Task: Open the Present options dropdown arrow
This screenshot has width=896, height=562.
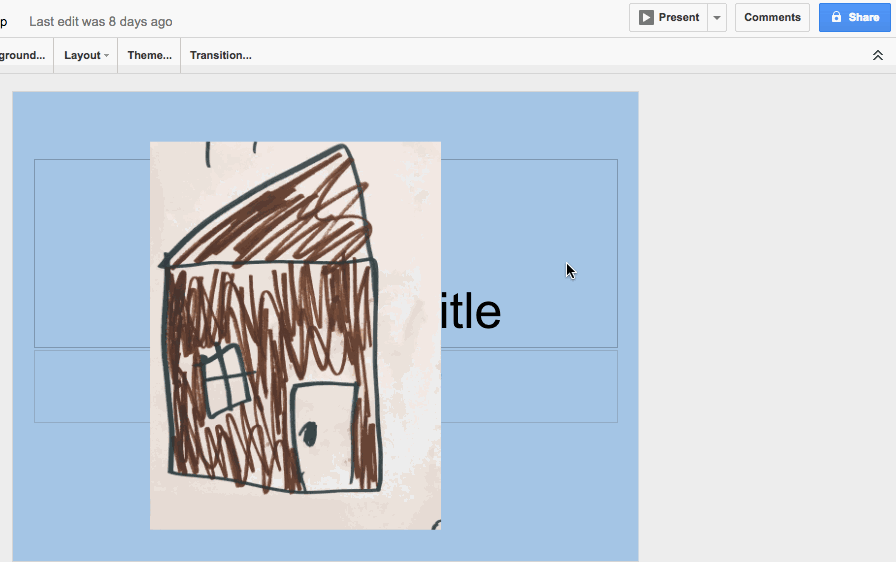Action: tap(716, 18)
